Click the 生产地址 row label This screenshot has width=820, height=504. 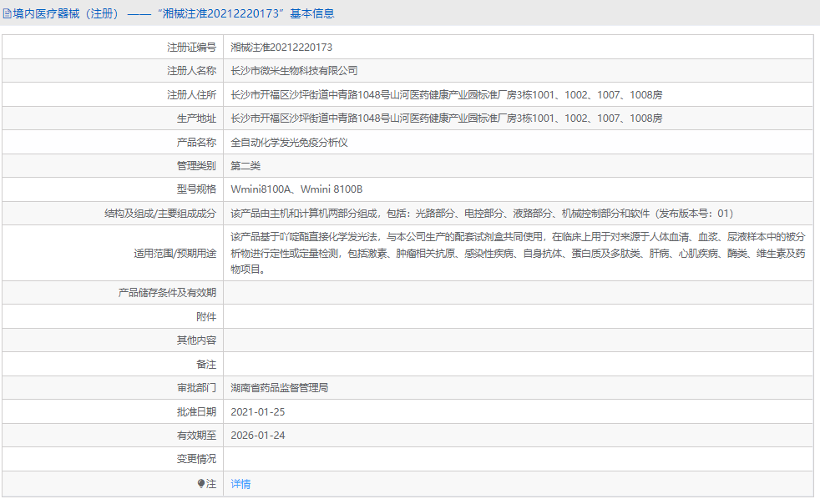coord(196,118)
